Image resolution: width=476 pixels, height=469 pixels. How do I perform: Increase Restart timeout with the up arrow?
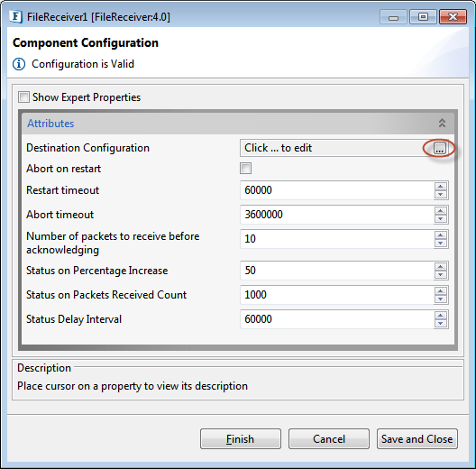(x=441, y=186)
